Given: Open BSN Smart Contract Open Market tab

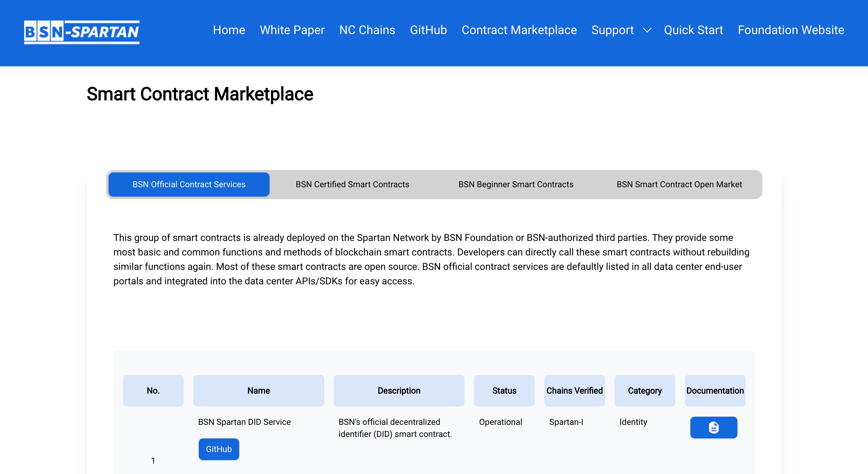Looking at the screenshot, I should click(x=679, y=184).
